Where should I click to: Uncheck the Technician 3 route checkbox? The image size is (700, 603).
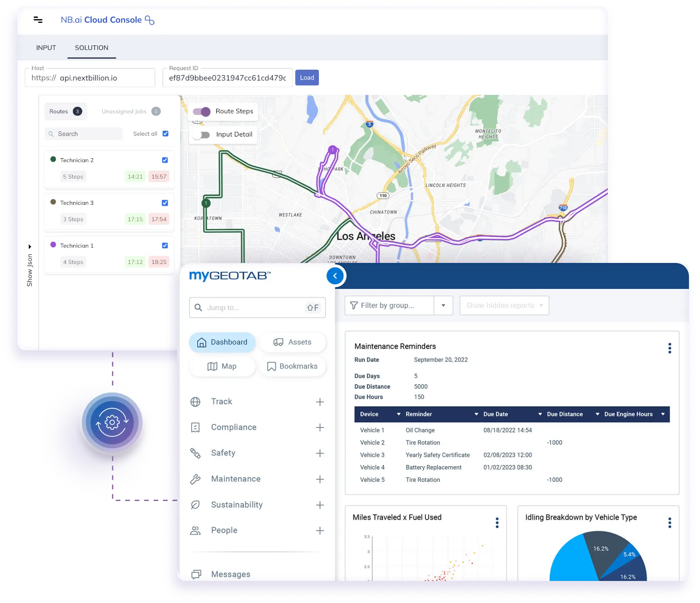click(x=165, y=203)
